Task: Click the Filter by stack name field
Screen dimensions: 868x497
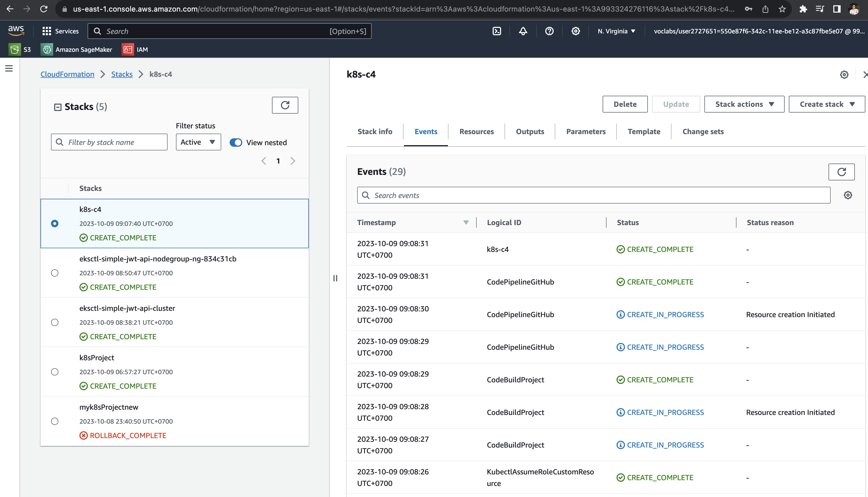Action: tap(109, 142)
